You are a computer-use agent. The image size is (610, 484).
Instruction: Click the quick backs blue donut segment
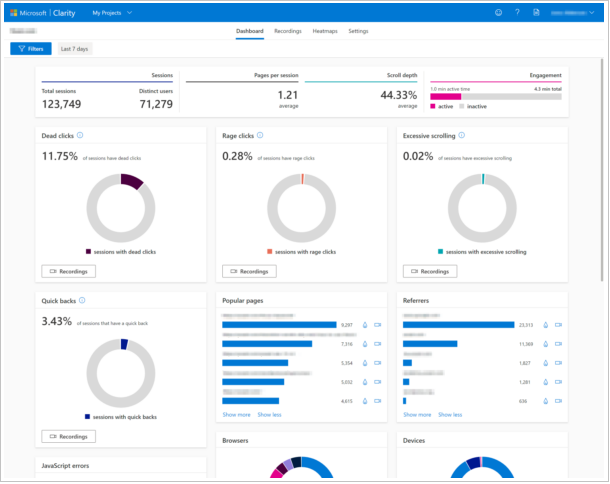pyautogui.click(x=124, y=344)
